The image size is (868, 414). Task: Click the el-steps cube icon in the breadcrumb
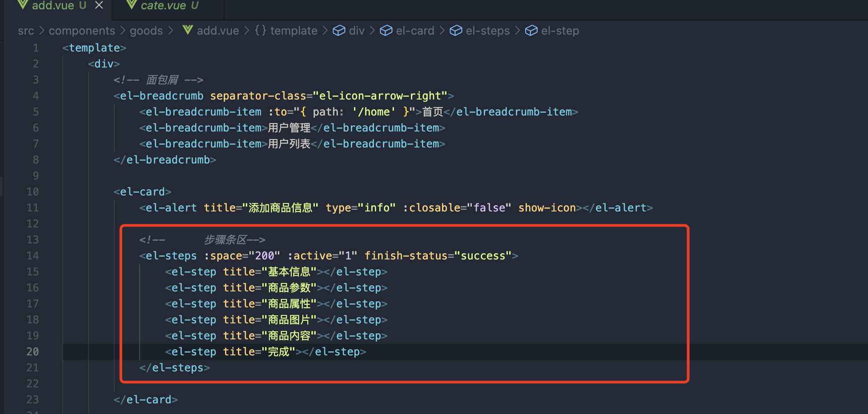pyautogui.click(x=456, y=30)
